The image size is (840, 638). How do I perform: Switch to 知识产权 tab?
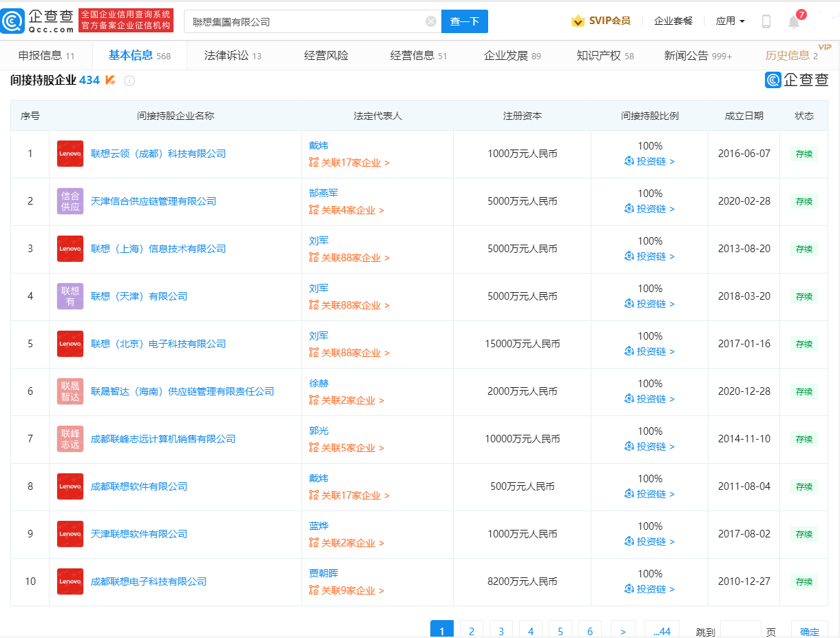[605, 56]
